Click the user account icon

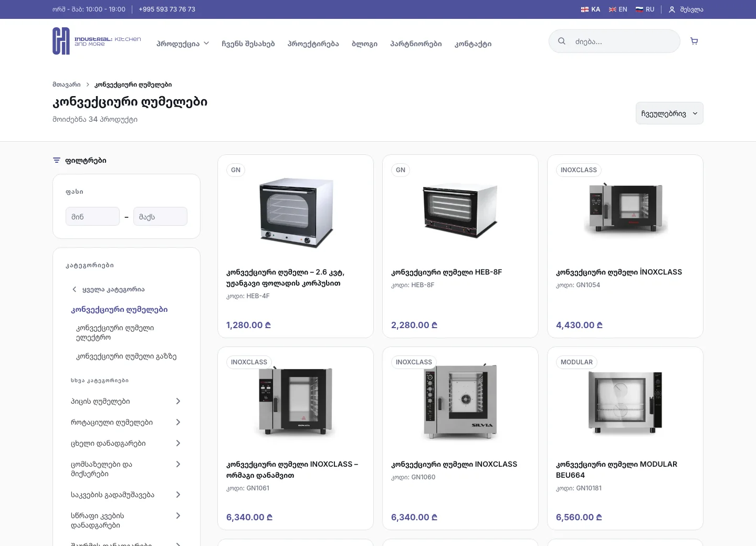[x=672, y=9]
